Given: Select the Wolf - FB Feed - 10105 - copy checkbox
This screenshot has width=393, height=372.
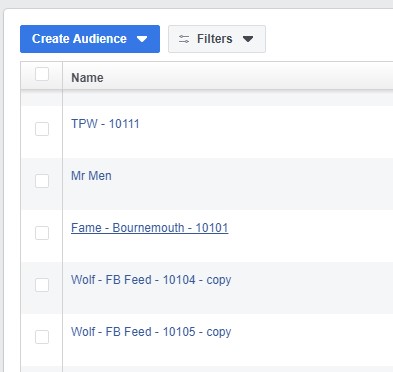Looking at the screenshot, I should tap(42, 337).
